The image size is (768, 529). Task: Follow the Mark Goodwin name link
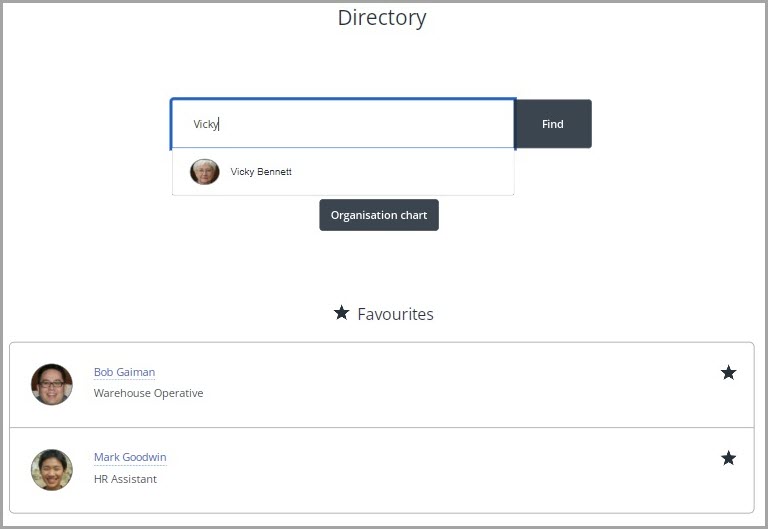130,457
